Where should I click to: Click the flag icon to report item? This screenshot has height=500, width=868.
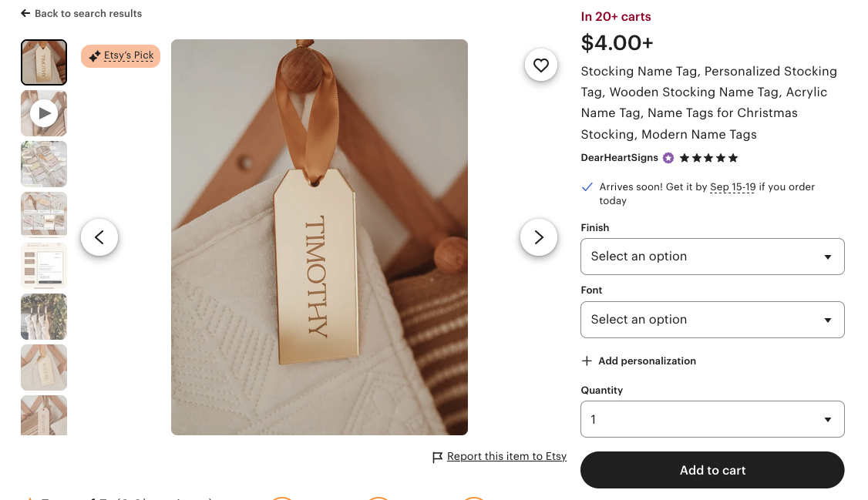click(x=437, y=457)
